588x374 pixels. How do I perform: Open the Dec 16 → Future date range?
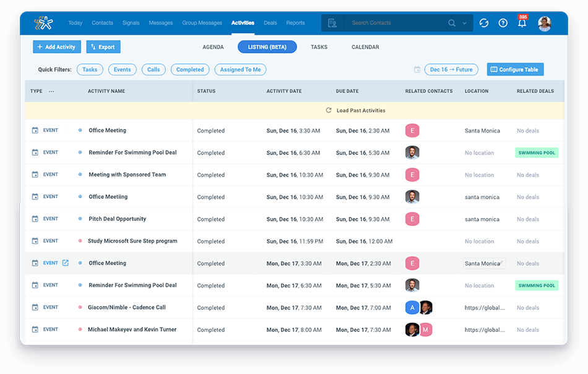(x=451, y=69)
